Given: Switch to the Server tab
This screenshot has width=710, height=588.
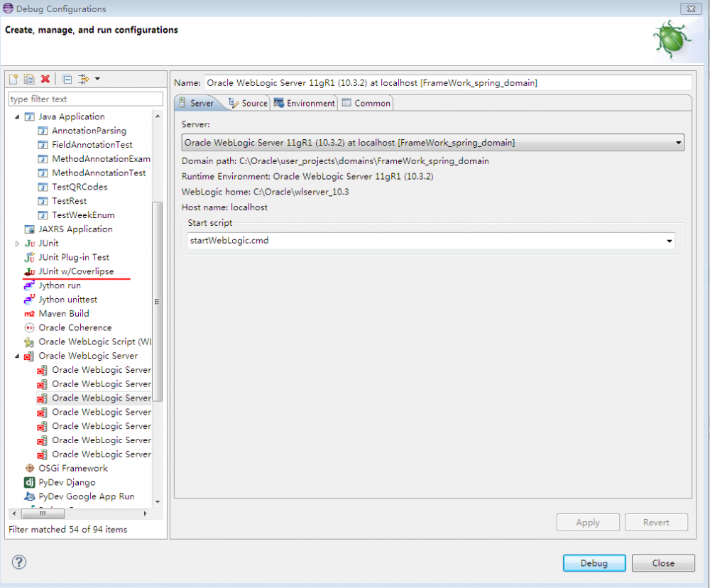Looking at the screenshot, I should click(x=197, y=103).
